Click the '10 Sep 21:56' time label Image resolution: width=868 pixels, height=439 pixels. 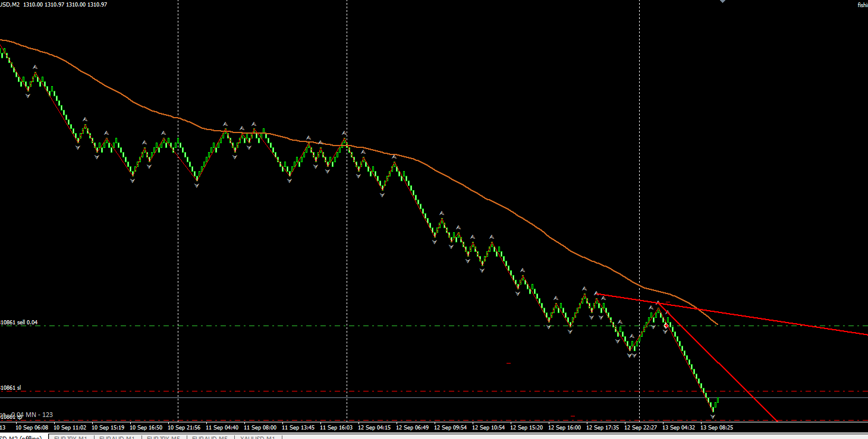coord(184,427)
